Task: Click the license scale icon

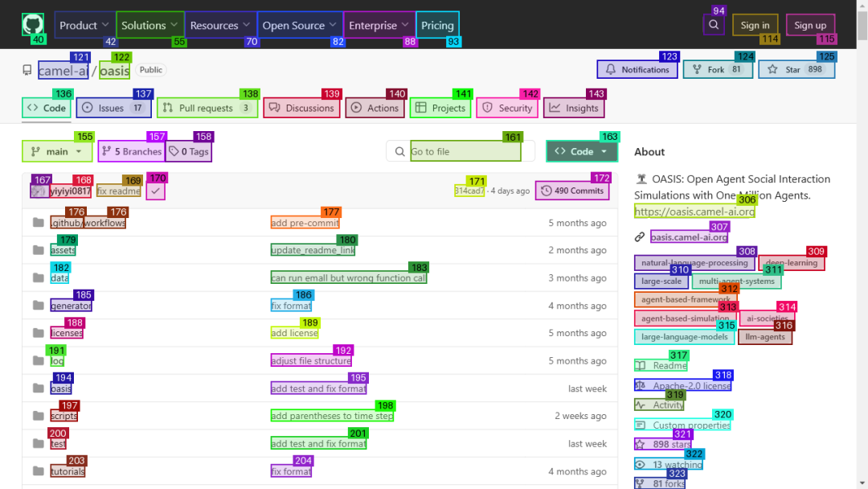Action: [641, 385]
